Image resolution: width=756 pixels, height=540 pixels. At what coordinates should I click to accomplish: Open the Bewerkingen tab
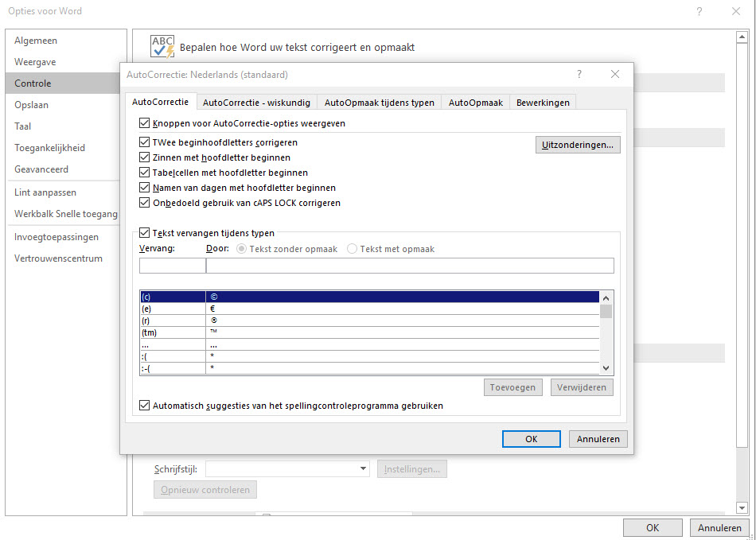[x=543, y=103]
